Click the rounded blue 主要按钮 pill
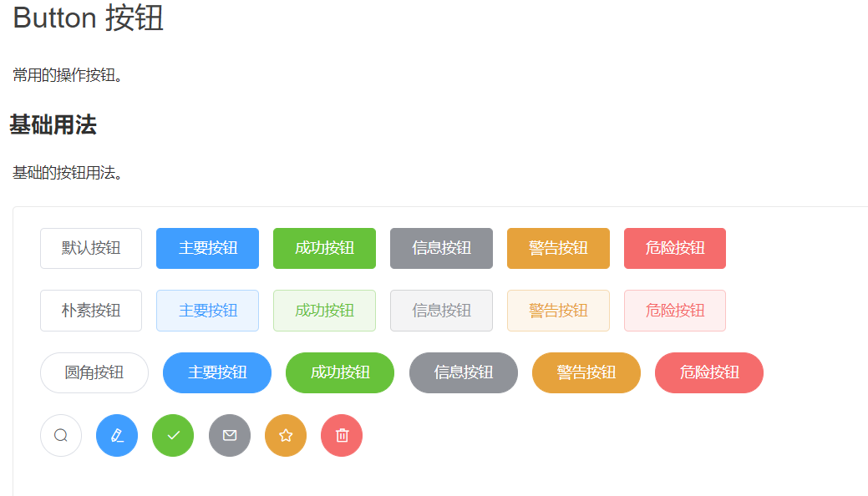Viewport: 868px width, 496px height. tap(217, 372)
